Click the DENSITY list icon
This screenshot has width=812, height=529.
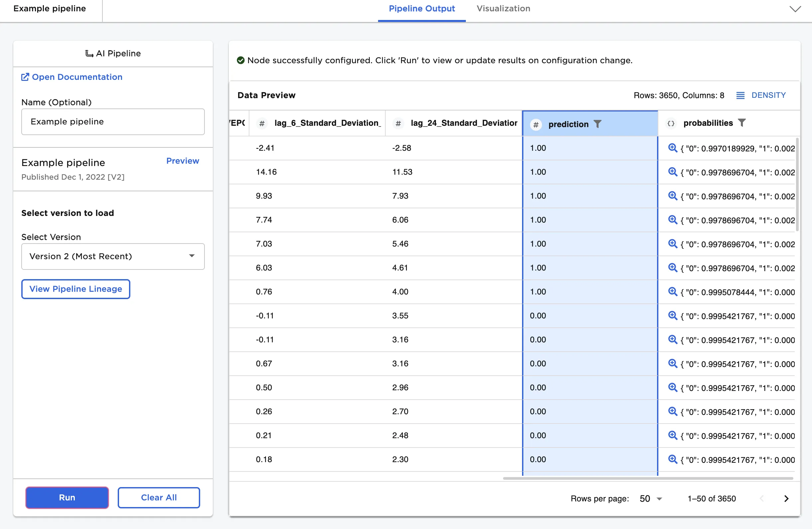(x=740, y=95)
